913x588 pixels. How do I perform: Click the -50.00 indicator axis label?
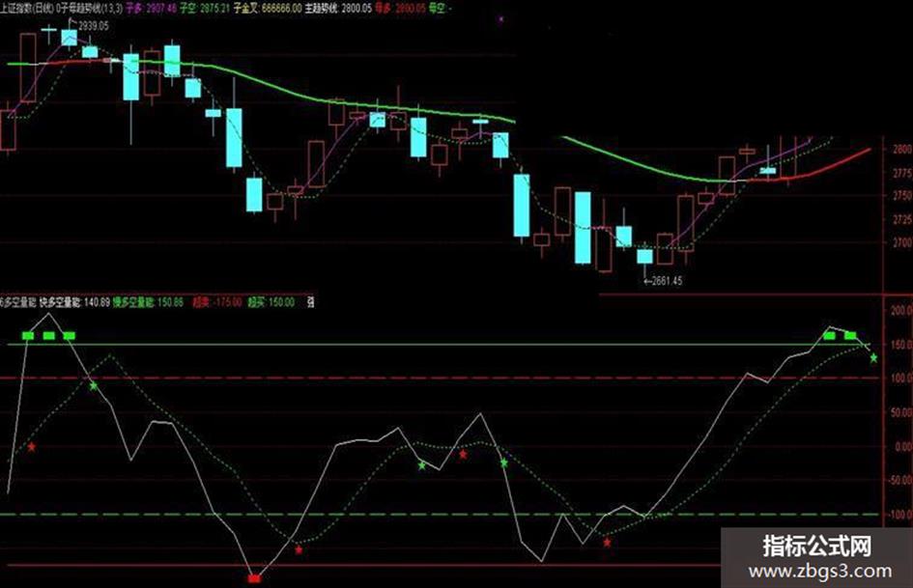pos(900,480)
